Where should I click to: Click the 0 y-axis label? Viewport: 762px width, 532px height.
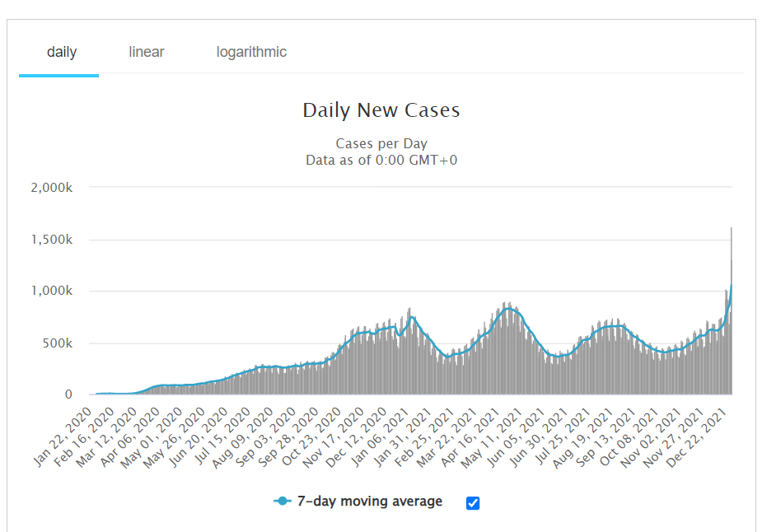point(68,394)
